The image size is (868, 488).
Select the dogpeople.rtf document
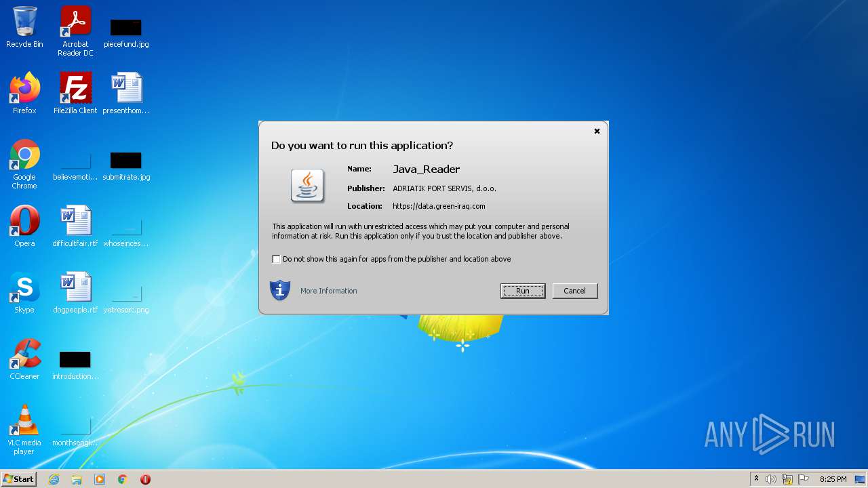75,293
